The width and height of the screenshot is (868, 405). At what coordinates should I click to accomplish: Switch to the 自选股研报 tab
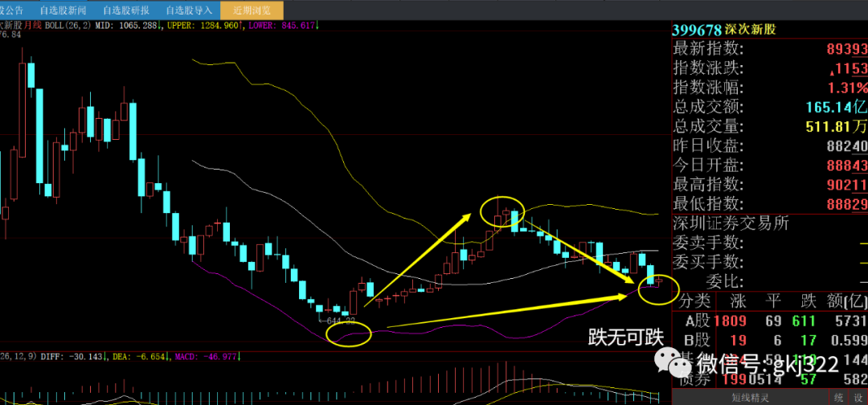coord(126,10)
